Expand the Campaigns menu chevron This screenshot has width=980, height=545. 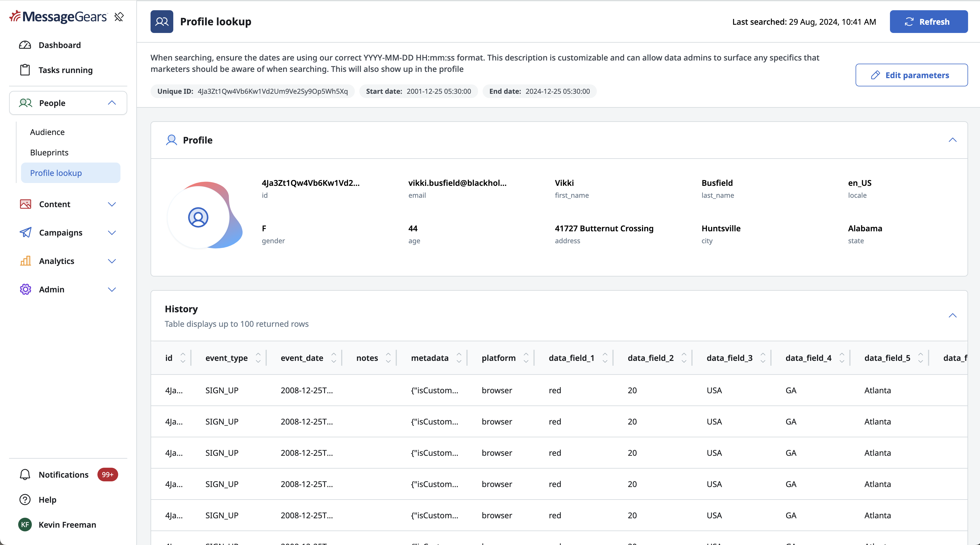[112, 232]
